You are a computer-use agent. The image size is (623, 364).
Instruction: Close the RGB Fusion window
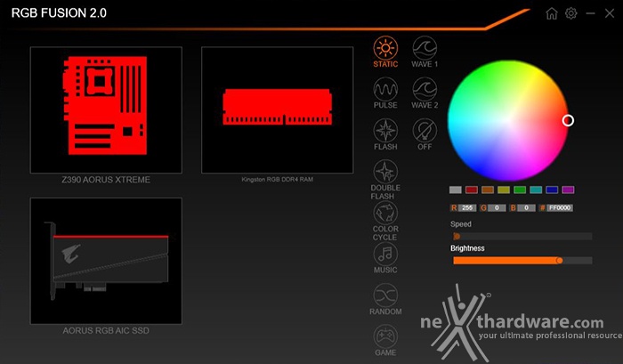[x=610, y=13]
